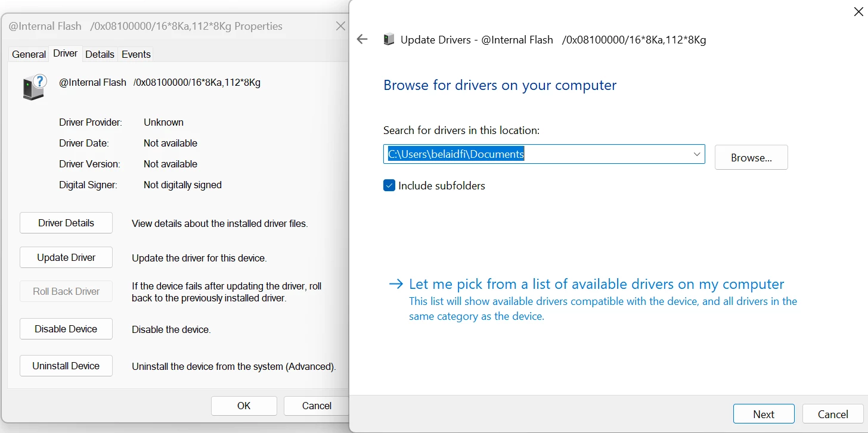Choose Let me pick from a list link
This screenshot has width=868, height=433.
pos(596,284)
